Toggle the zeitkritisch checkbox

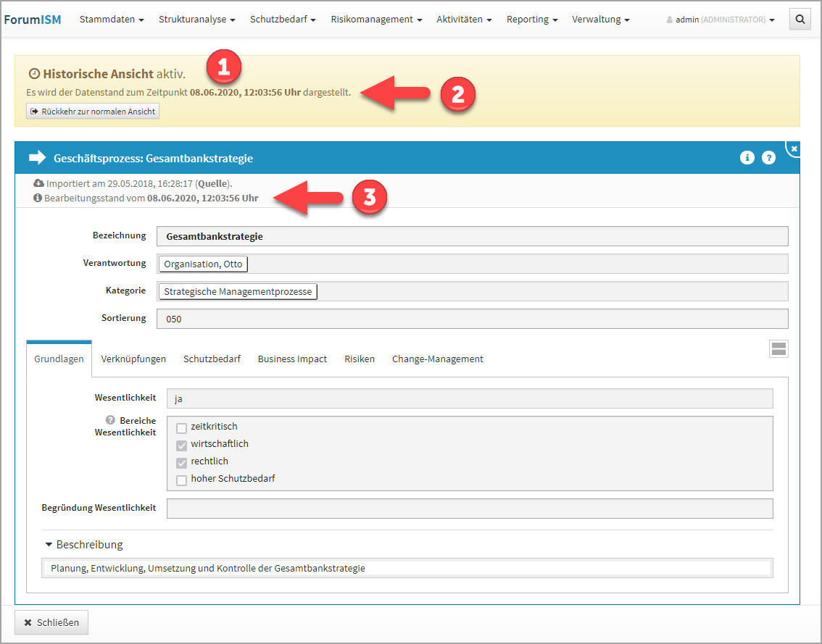pos(181,427)
